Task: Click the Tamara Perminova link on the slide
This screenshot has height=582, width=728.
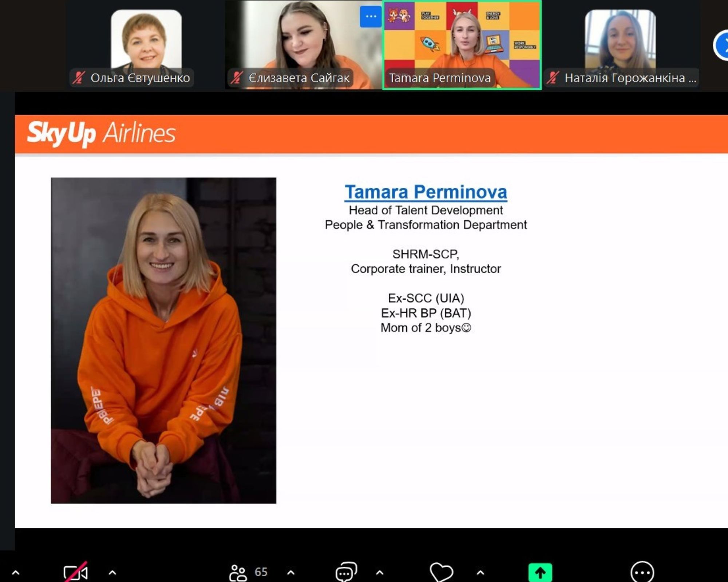Action: (x=426, y=192)
